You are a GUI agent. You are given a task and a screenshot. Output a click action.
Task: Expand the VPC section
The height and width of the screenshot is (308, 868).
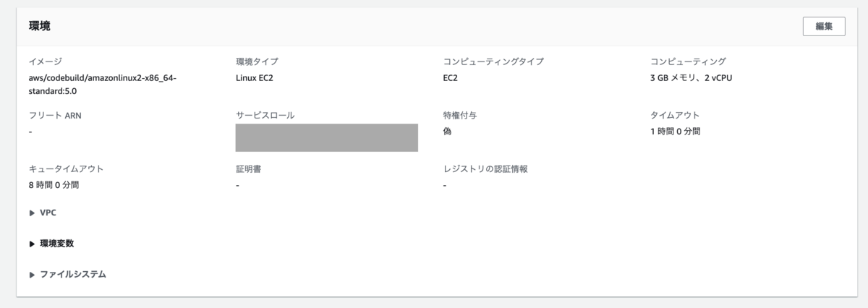[x=43, y=213]
